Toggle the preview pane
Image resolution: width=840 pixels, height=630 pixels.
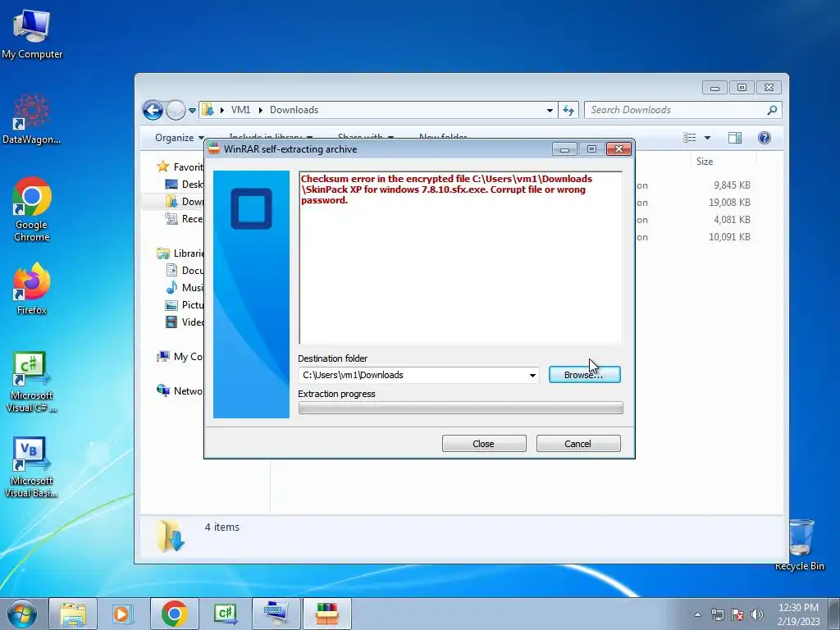(x=735, y=138)
